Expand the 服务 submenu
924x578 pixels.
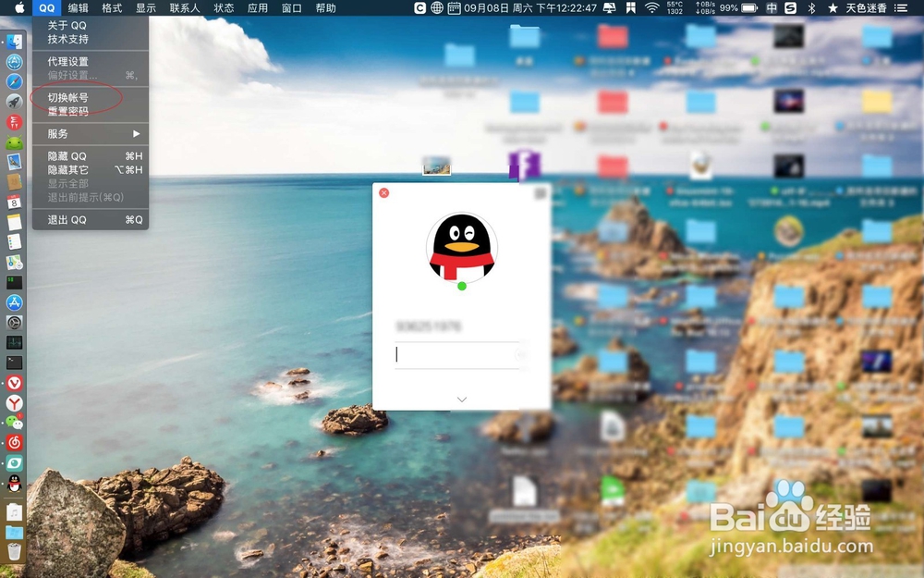(91, 134)
